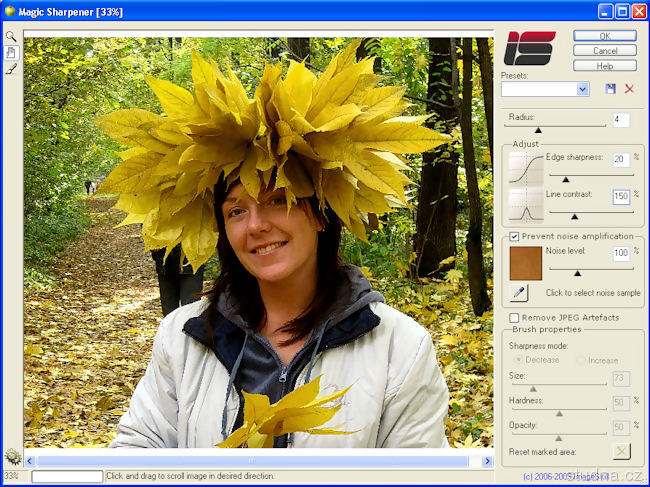Click the Radius slider handle

click(538, 129)
